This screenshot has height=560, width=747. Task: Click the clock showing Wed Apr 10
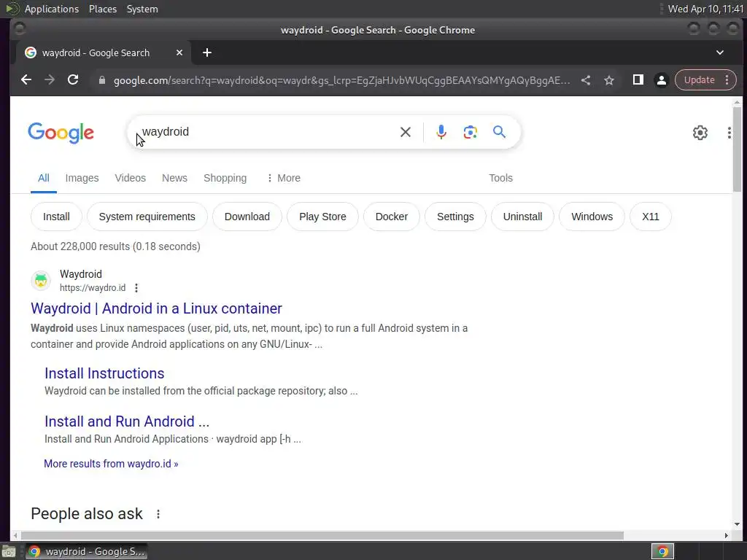coord(705,9)
